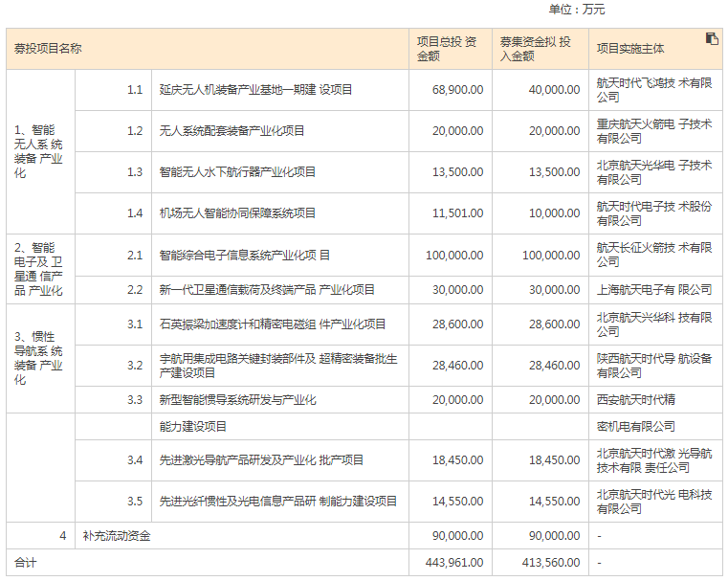Click 陕西航天时代导航设备有限公司

point(654,366)
